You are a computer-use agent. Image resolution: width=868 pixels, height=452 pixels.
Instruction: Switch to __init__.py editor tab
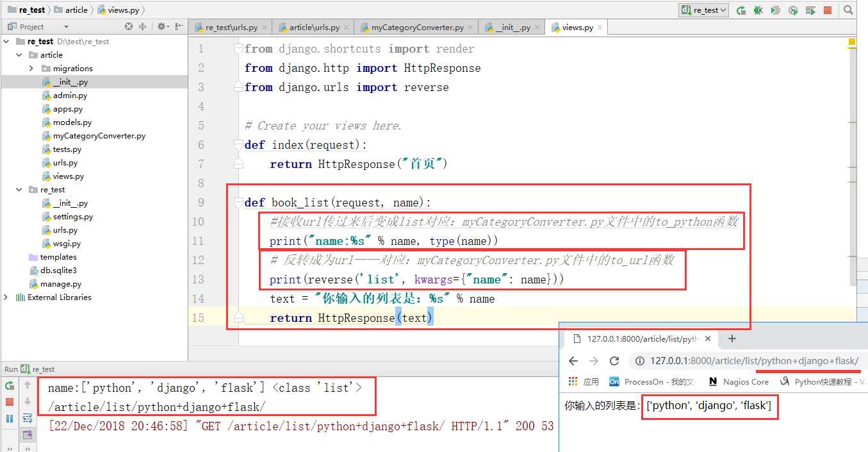coord(511,28)
